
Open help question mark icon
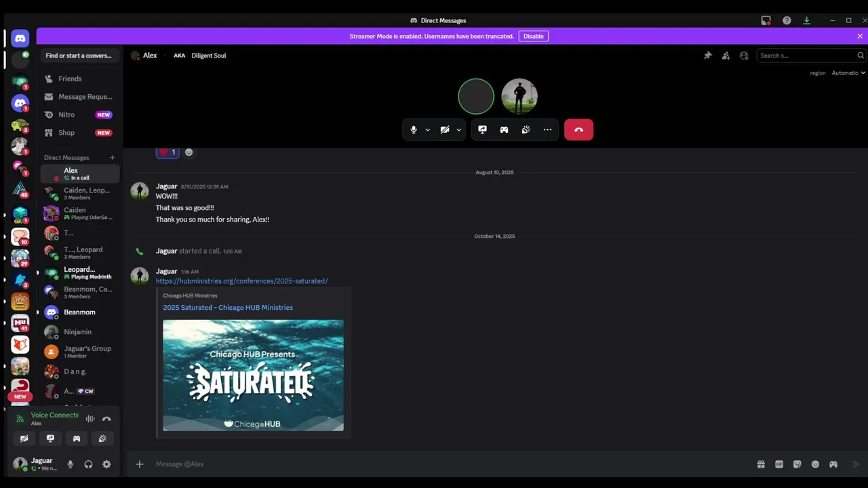click(787, 20)
